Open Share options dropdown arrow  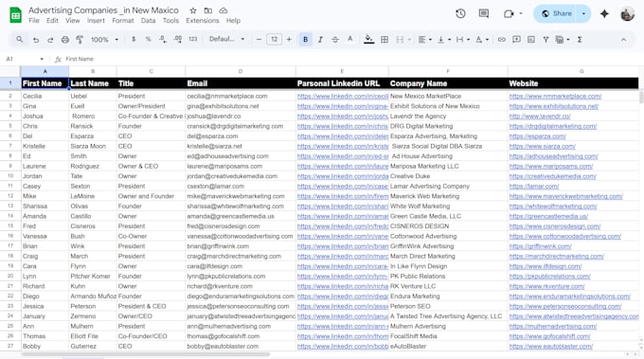point(583,13)
